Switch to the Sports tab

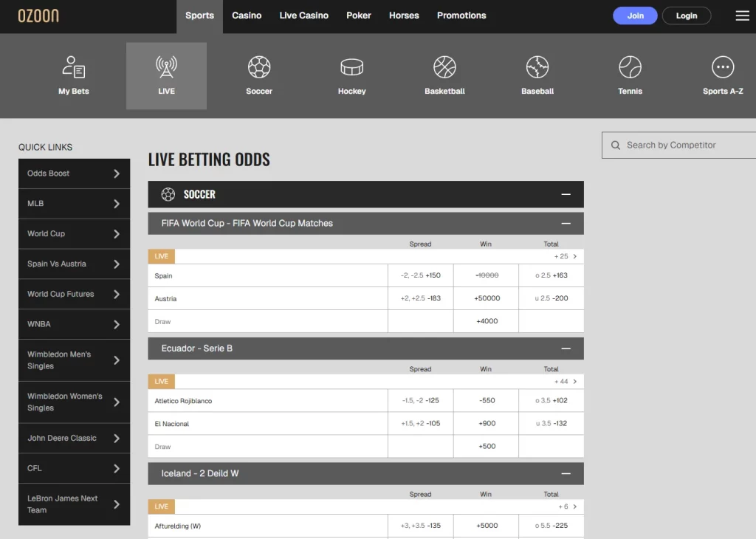click(199, 16)
